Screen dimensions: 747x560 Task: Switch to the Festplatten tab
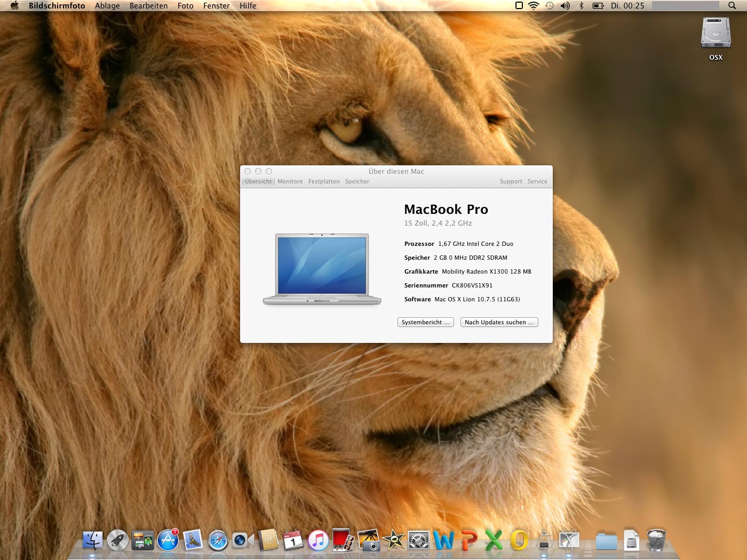[324, 181]
